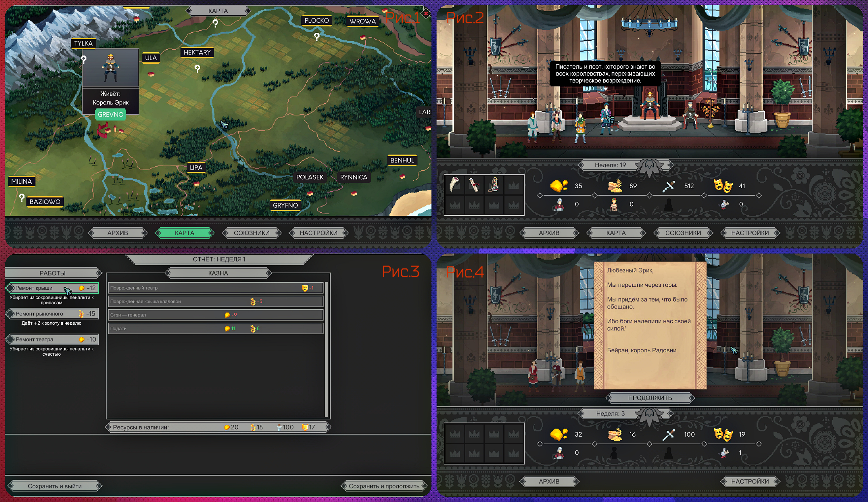Viewport: 868px width, 502px height.
Task: Click the food supplies icon showing 89
Action: (615, 186)
